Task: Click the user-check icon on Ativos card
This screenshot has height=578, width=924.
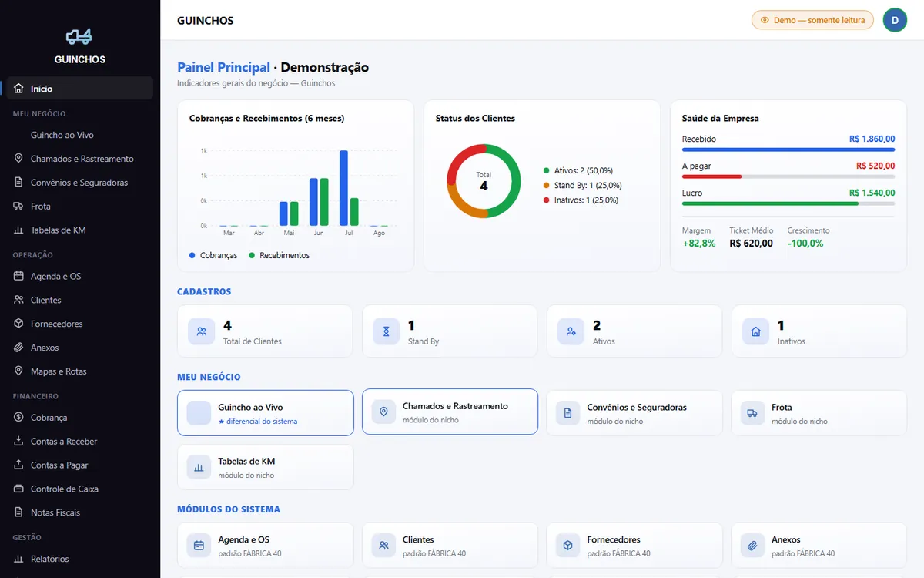Action: 571,331
